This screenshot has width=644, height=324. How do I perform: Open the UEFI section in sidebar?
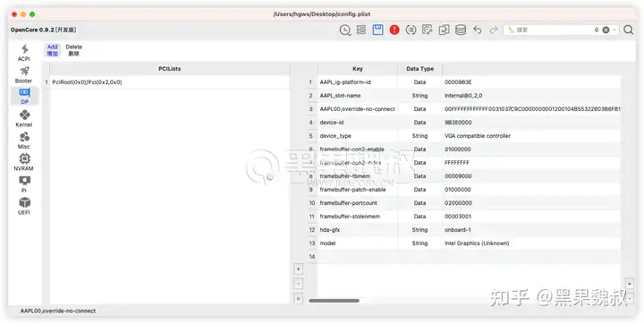(x=24, y=206)
